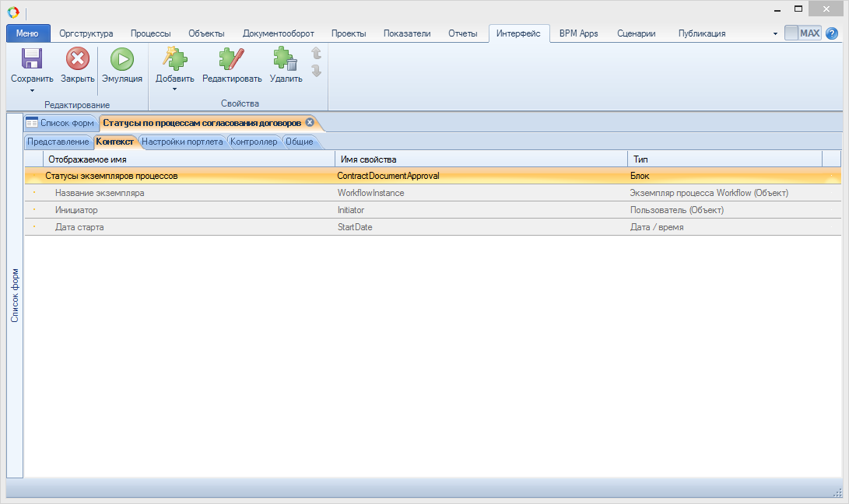Click the blue Меню button
This screenshot has height=504, width=849.
28,33
